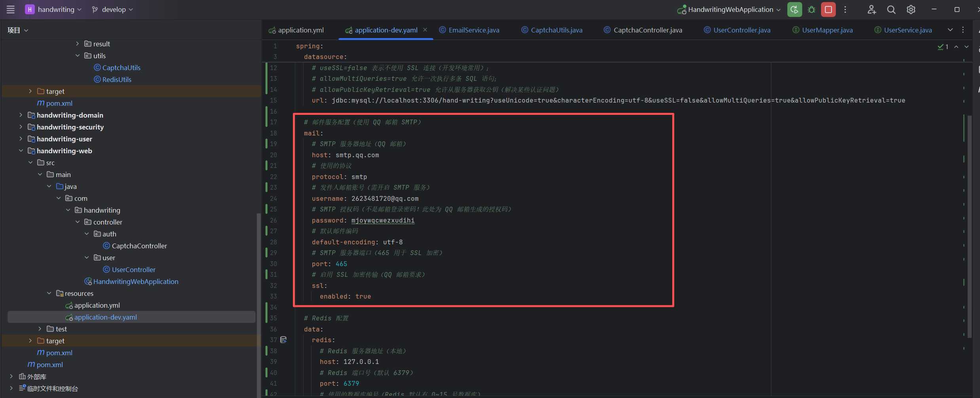
Task: Click the Search Everywhere magnifier
Action: [891, 10]
